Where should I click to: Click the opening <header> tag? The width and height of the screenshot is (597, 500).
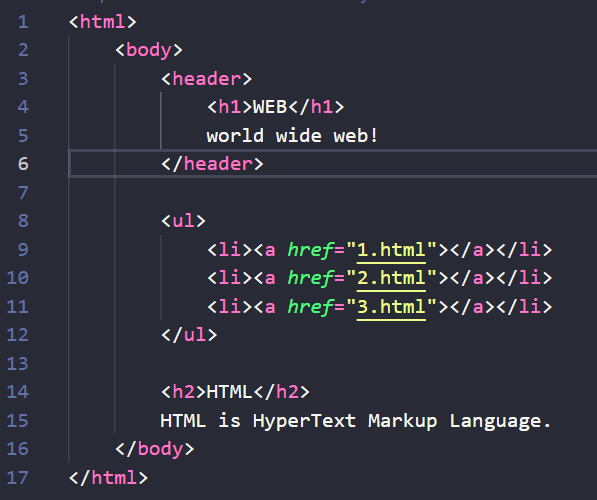[x=206, y=79]
